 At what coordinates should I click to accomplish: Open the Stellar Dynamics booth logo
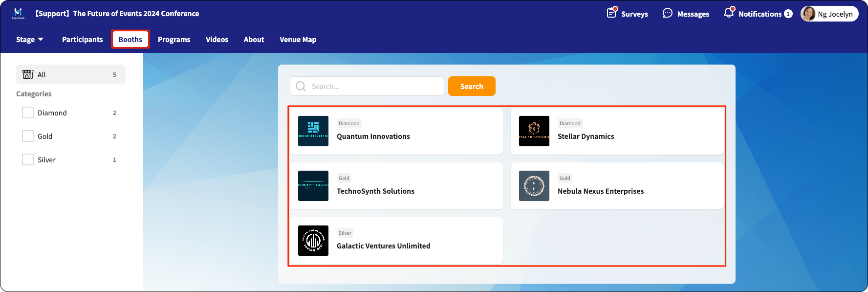click(x=534, y=131)
